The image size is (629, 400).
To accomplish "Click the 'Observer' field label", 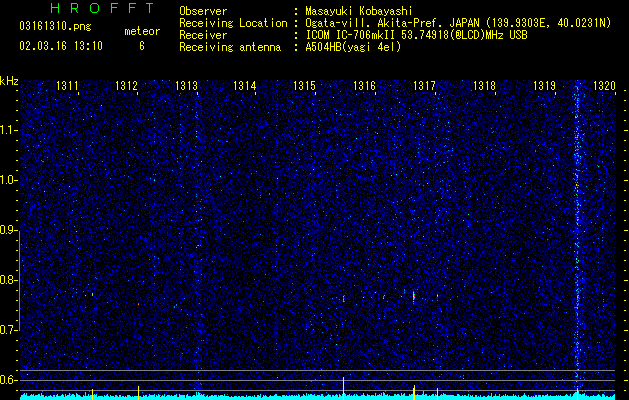I will point(203,11).
